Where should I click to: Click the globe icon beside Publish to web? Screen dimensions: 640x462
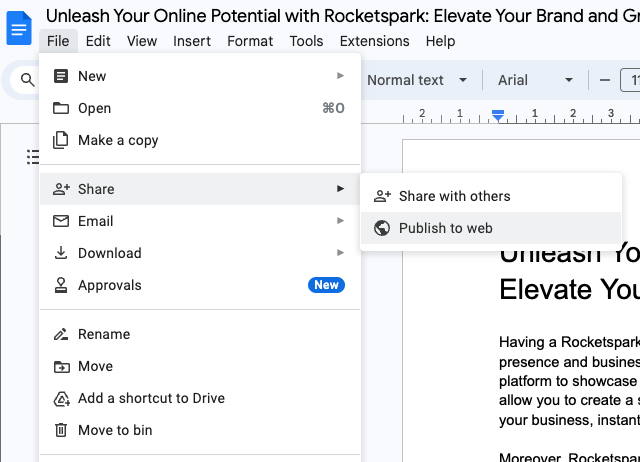[x=382, y=228]
